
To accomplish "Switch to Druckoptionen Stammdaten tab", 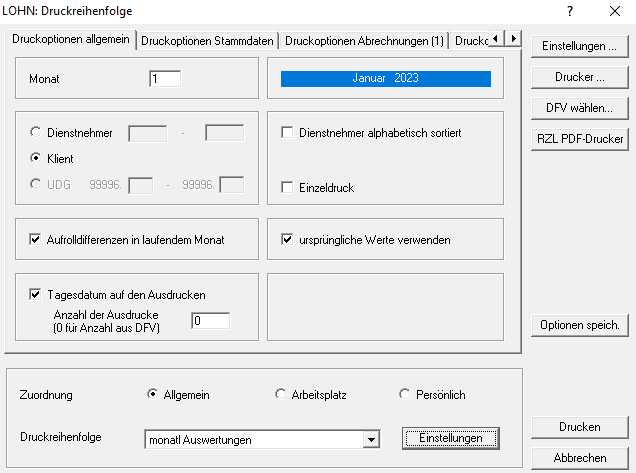I will (x=208, y=41).
